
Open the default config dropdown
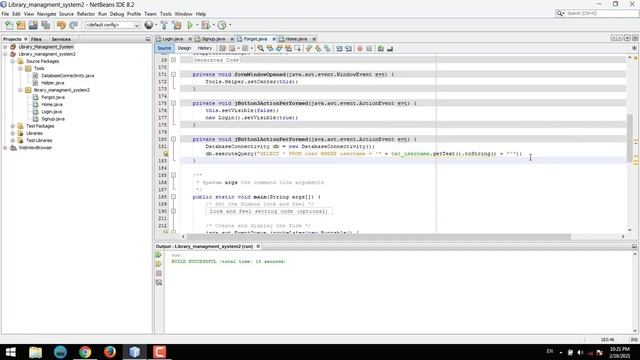tap(113, 25)
